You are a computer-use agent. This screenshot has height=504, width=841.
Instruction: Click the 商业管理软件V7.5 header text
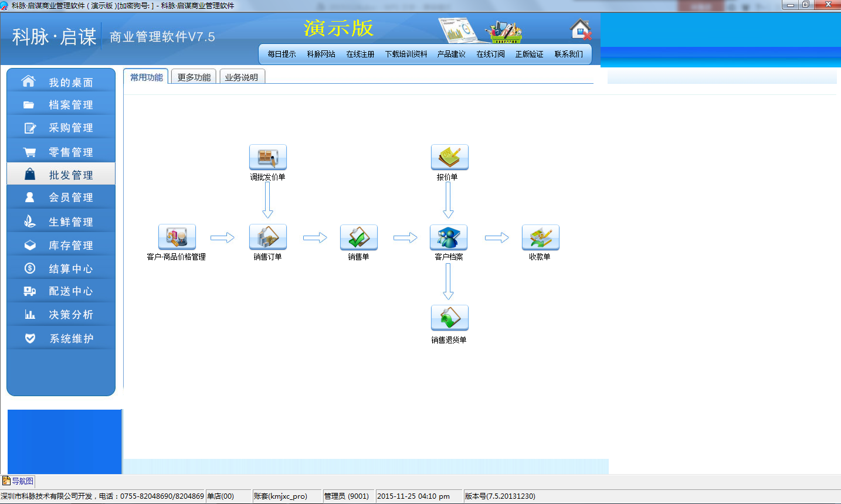tap(162, 37)
